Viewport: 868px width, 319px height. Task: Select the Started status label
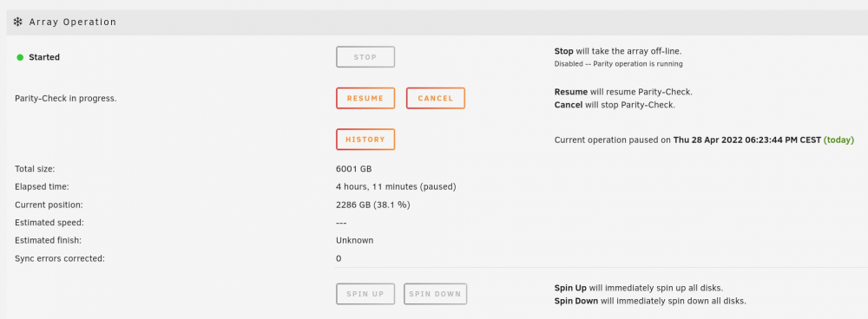(x=44, y=57)
